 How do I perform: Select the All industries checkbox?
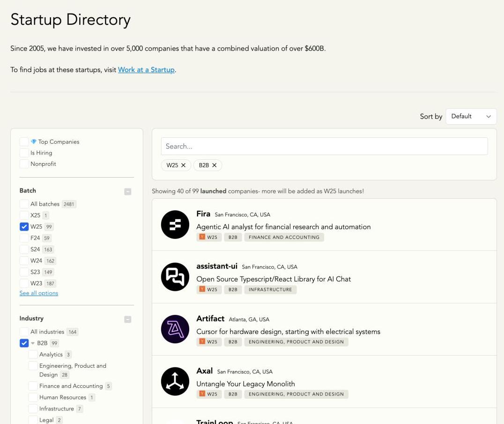(24, 332)
